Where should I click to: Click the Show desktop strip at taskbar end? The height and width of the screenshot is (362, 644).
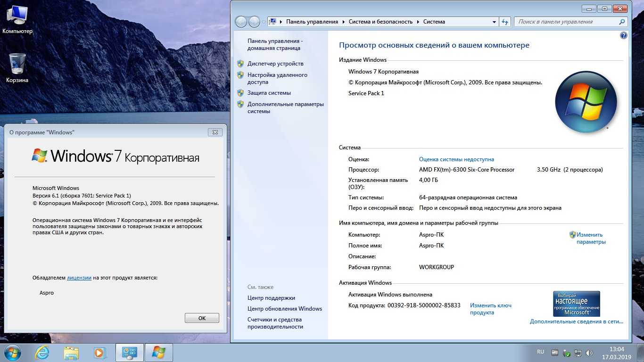(640, 353)
